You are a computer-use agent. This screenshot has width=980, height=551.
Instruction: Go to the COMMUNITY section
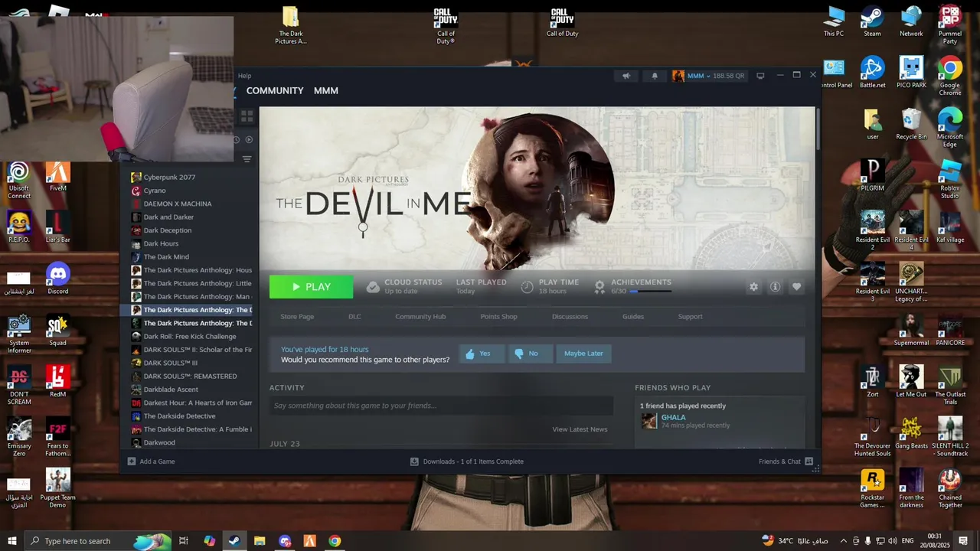tap(275, 90)
